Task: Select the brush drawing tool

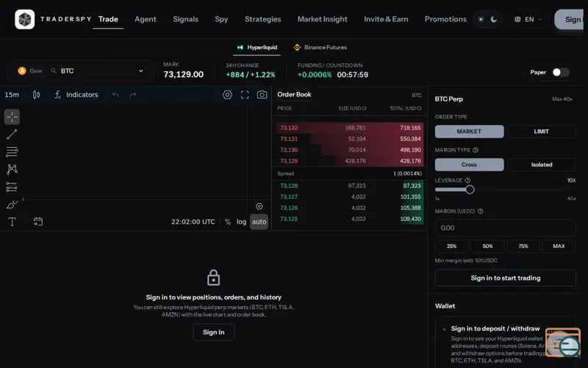Action: tap(12, 205)
